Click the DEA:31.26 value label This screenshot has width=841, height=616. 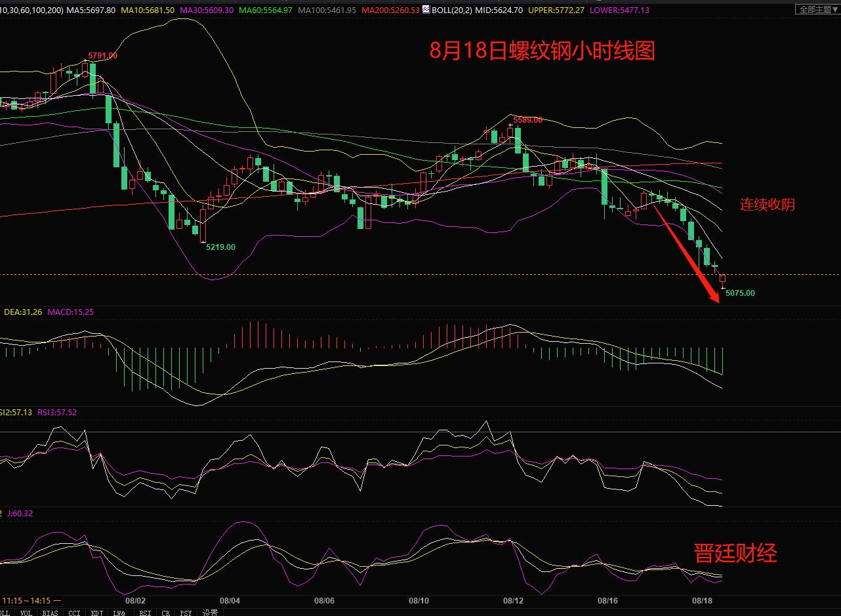pos(23,312)
